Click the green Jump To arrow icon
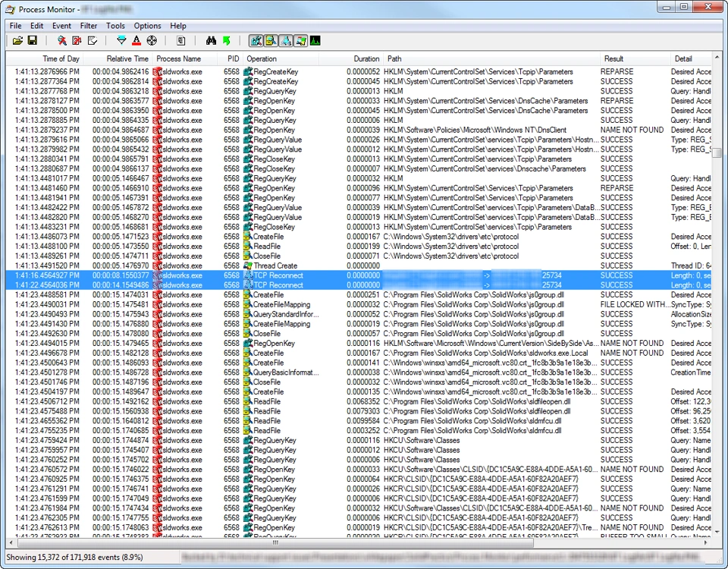 pos(226,41)
